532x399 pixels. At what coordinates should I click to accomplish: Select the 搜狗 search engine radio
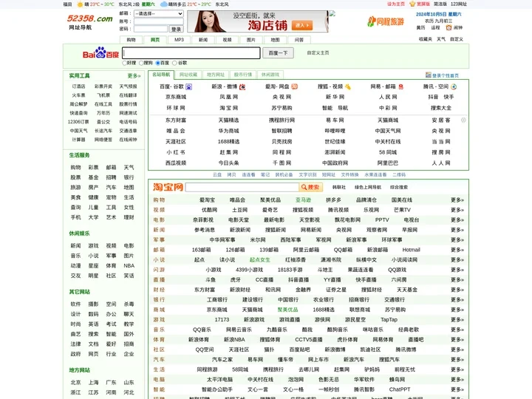click(141, 63)
